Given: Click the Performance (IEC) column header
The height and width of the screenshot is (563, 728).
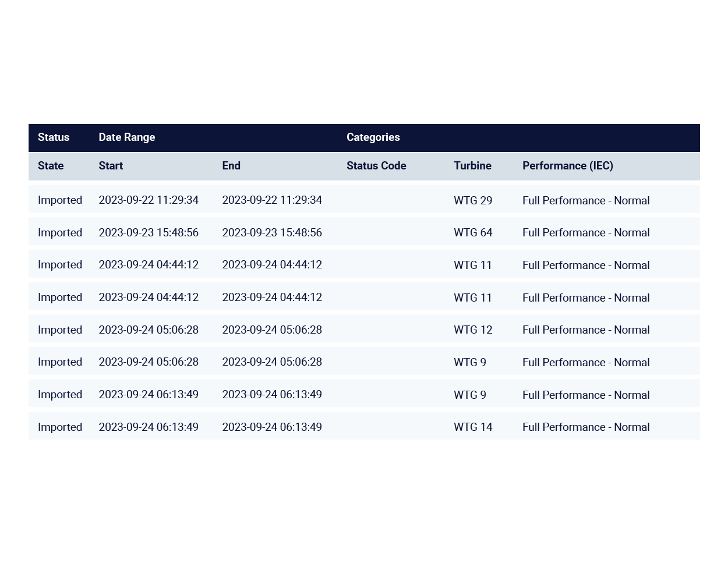Looking at the screenshot, I should 568,166.
